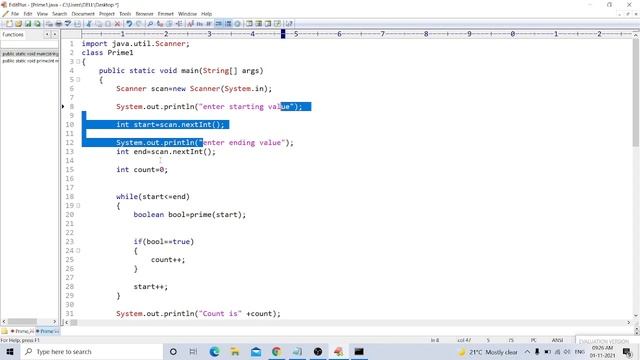Click 'PC' file format in status bar
The width and height of the screenshot is (640, 360).
pyautogui.click(x=533, y=340)
